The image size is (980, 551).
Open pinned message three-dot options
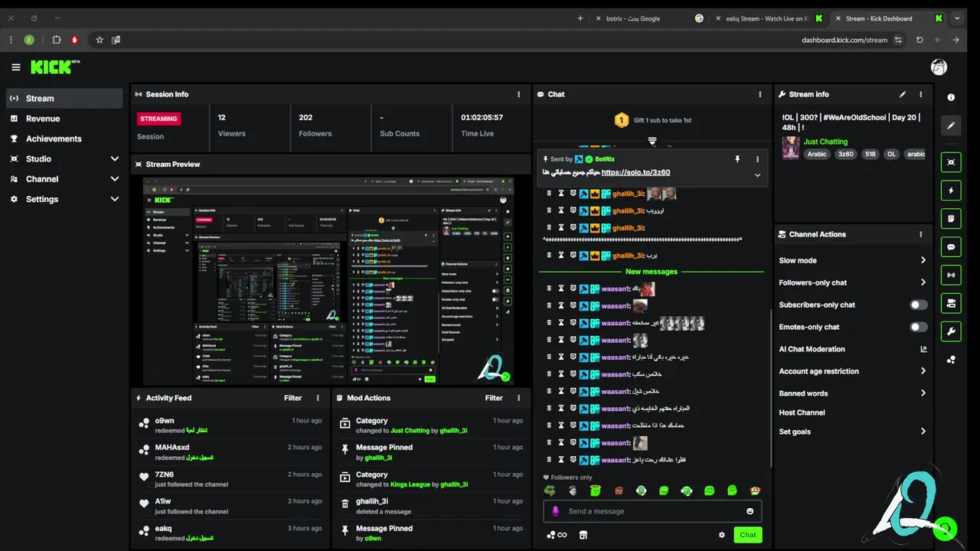[757, 159]
